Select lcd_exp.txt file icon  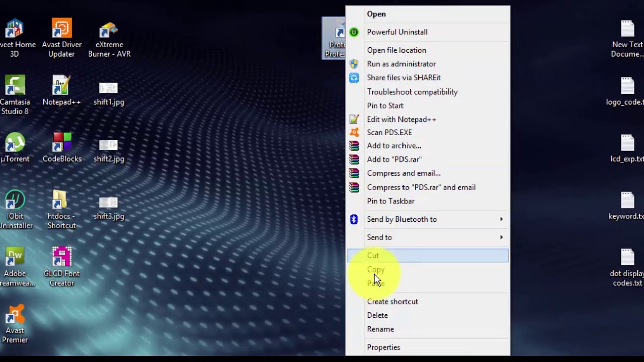coord(627,149)
